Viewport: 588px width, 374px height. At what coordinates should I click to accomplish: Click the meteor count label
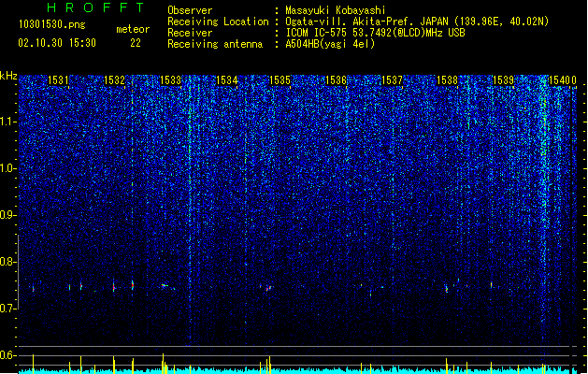pos(133,29)
